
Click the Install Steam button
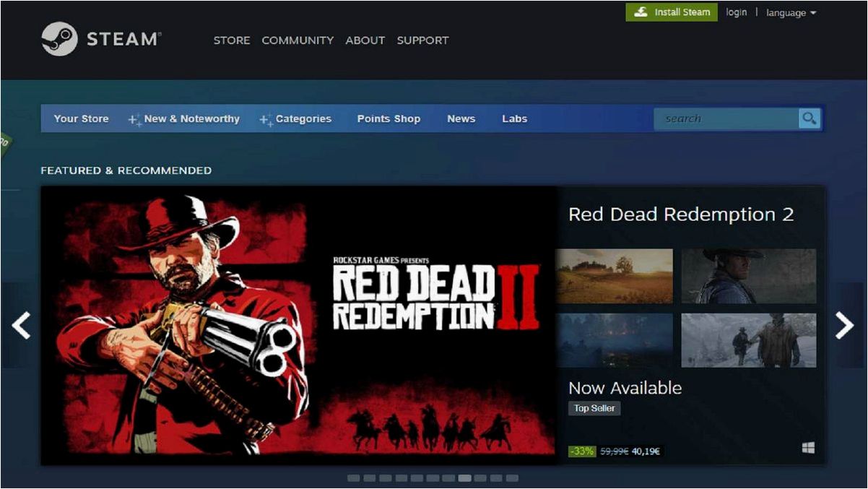pyautogui.click(x=672, y=12)
